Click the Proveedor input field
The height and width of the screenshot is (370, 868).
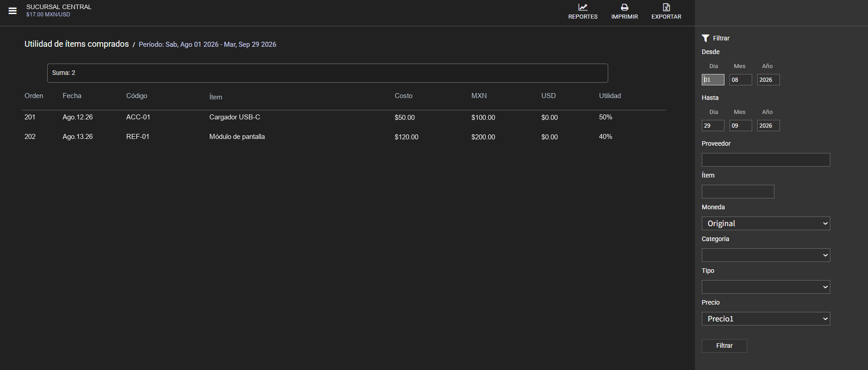point(766,160)
